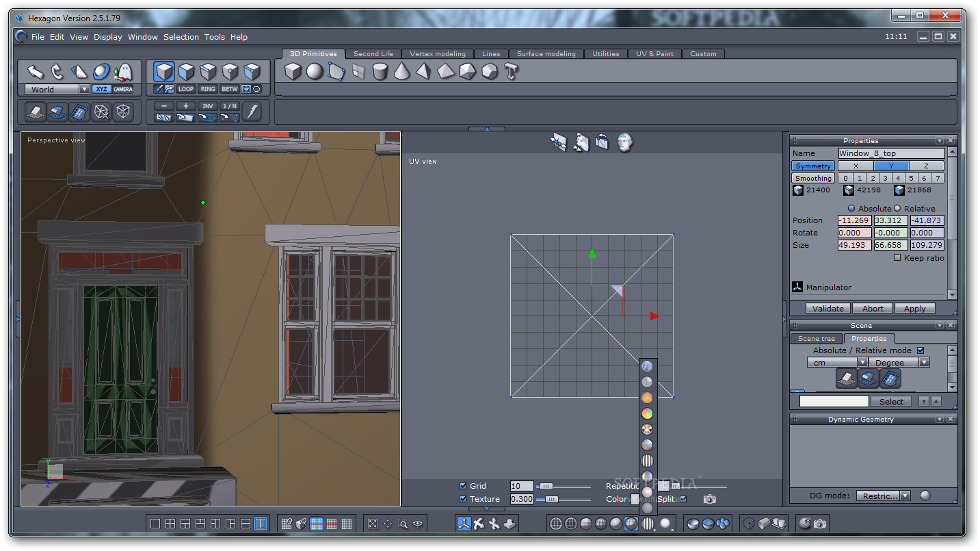Click the Texture opacity slider
This screenshot has width=980, height=551.
tap(551, 499)
